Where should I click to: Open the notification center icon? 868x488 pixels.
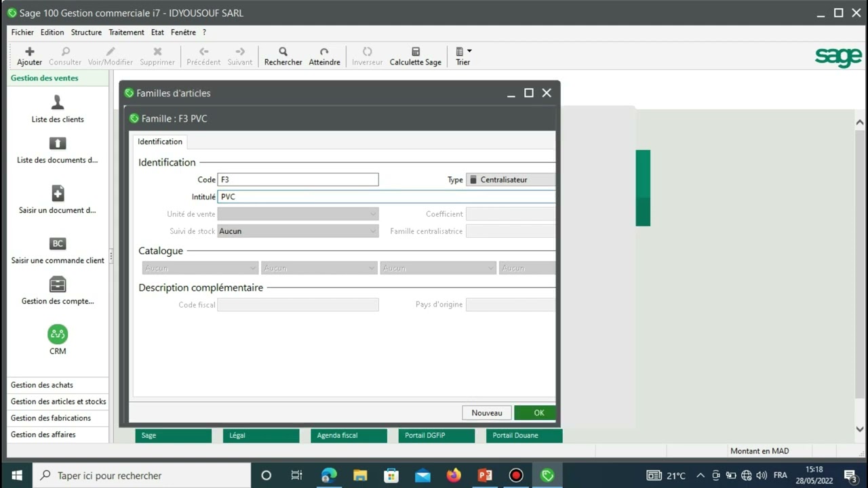pyautogui.click(x=850, y=475)
